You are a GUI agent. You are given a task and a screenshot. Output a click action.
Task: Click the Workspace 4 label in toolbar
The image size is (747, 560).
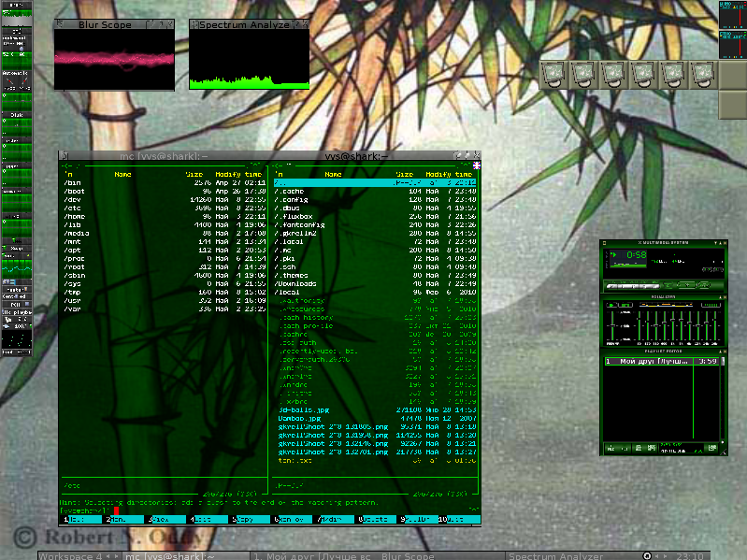(70, 555)
